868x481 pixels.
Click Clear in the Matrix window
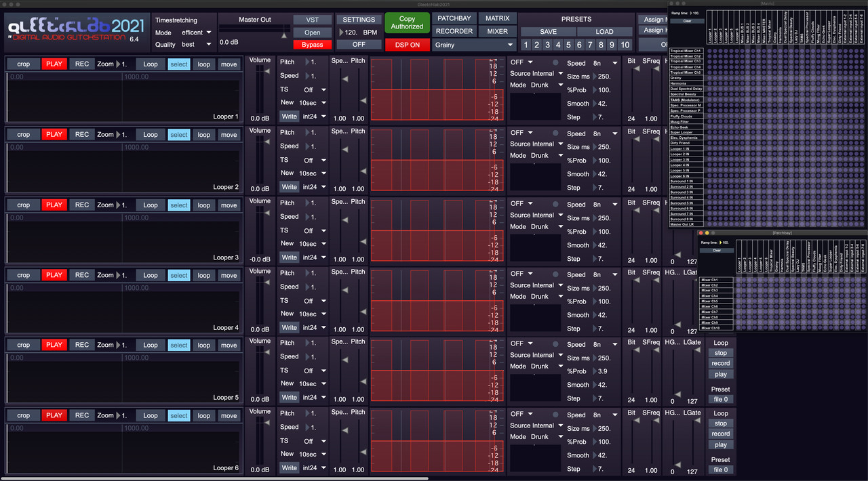click(687, 21)
